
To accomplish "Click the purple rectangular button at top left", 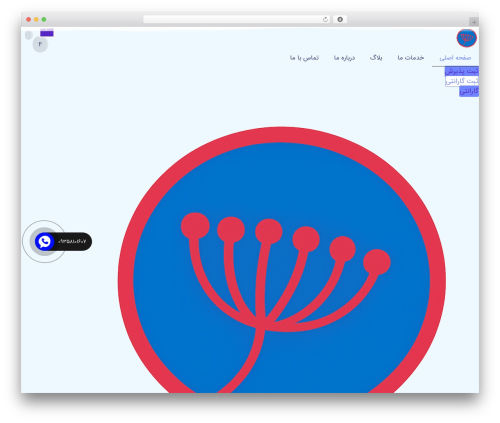I will 47,33.
